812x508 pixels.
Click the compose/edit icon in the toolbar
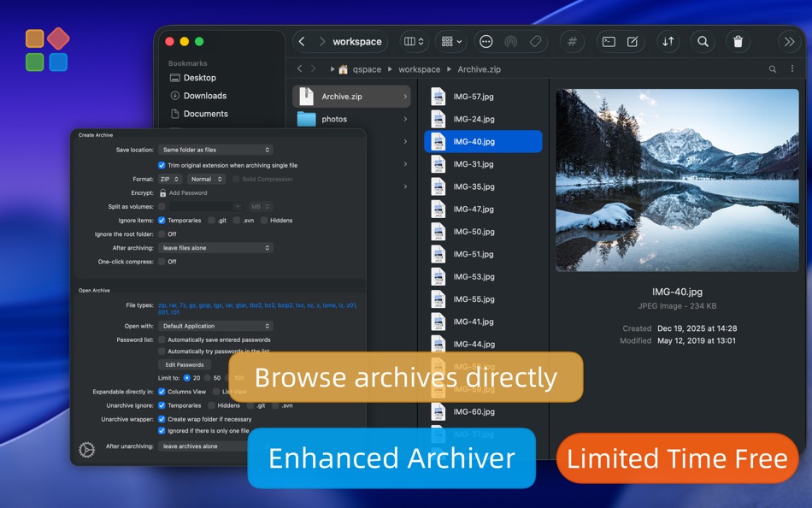(634, 40)
